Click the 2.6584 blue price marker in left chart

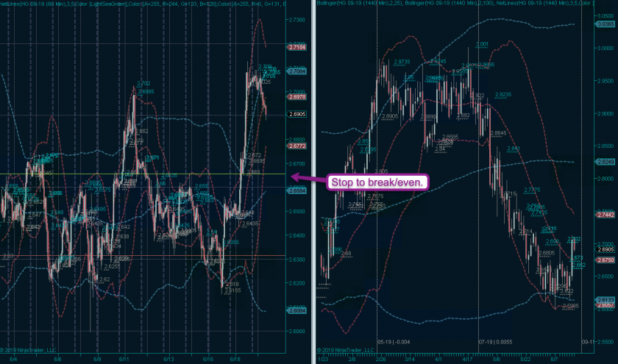click(x=297, y=191)
